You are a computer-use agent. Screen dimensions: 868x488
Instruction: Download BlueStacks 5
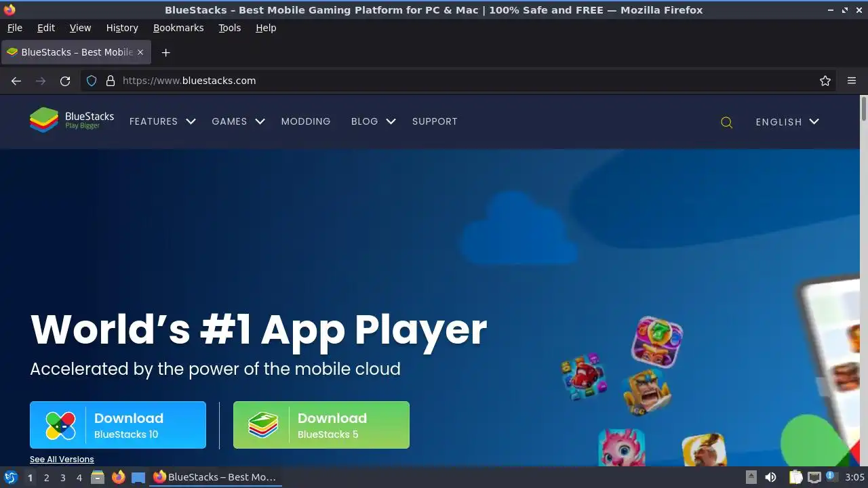pos(321,425)
